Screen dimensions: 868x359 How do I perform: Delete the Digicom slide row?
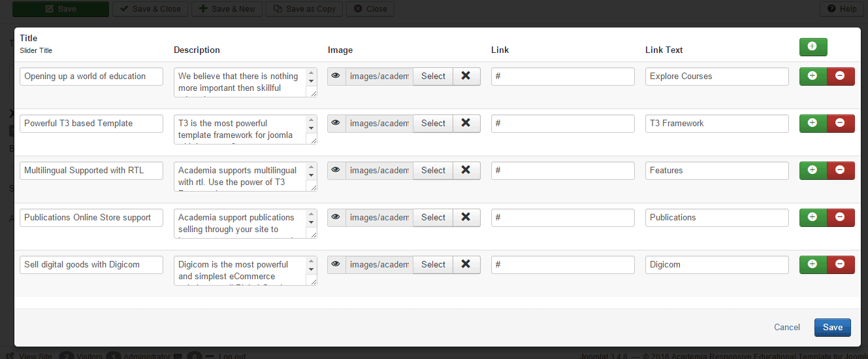click(840, 264)
